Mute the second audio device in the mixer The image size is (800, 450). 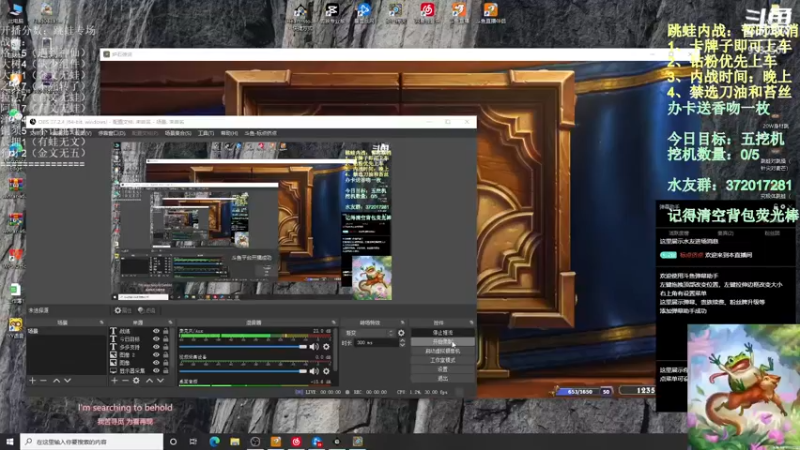pyautogui.click(x=314, y=371)
